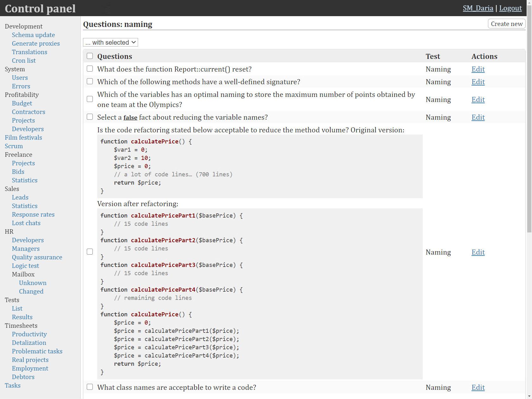This screenshot has height=399, width=532.
Task: Open Problematic tasks in Timesheets
Action: pos(37,351)
